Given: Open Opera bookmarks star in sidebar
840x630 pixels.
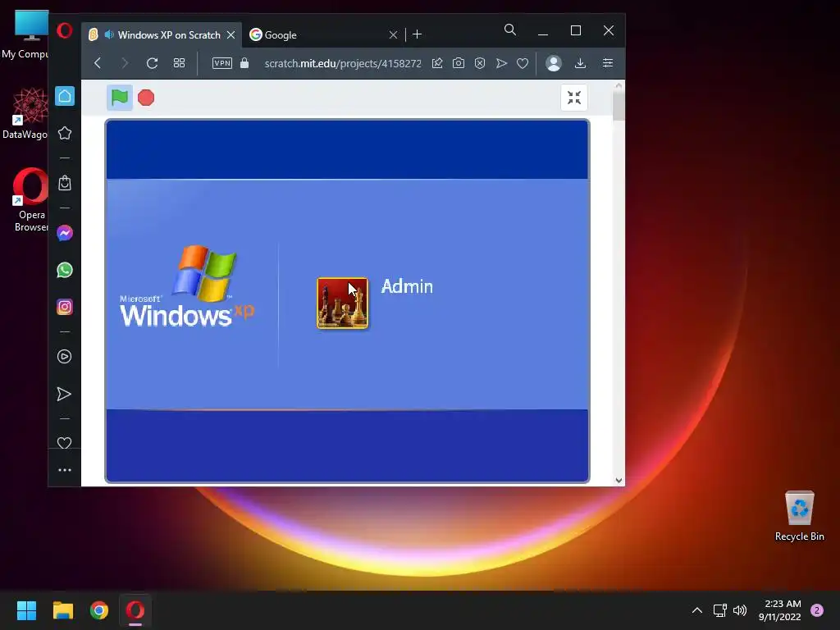Looking at the screenshot, I should (65, 133).
